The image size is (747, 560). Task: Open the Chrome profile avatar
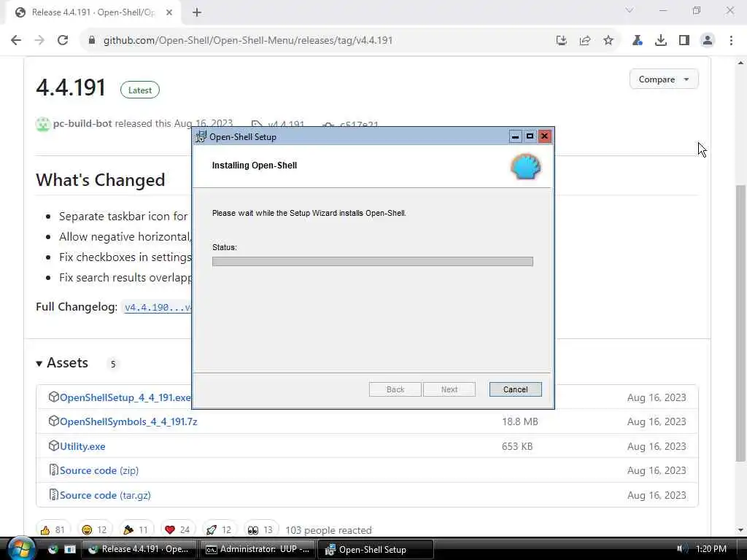(x=708, y=41)
